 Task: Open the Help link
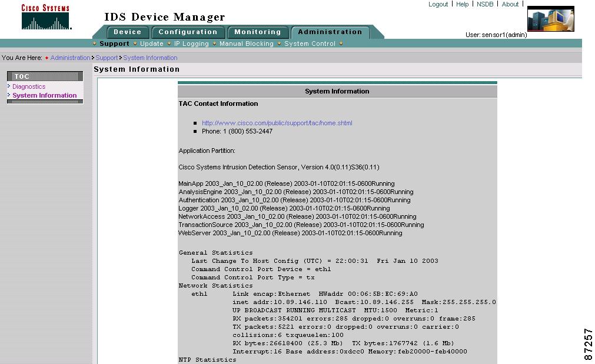462,4
